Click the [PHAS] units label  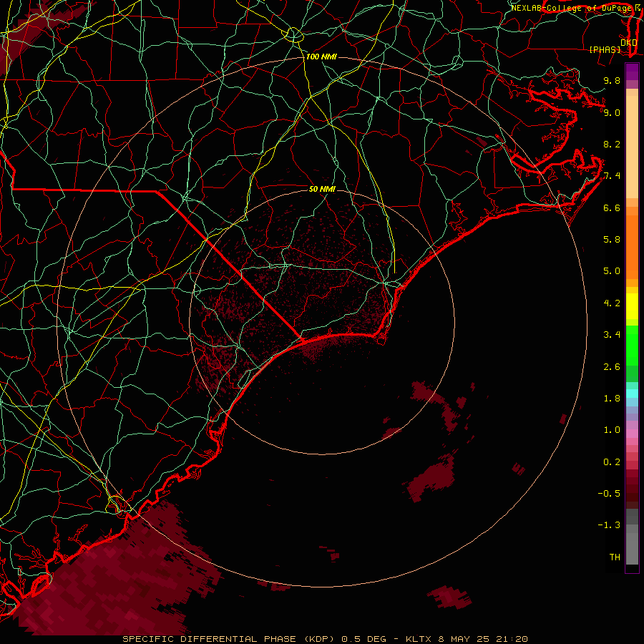pyautogui.click(x=605, y=49)
